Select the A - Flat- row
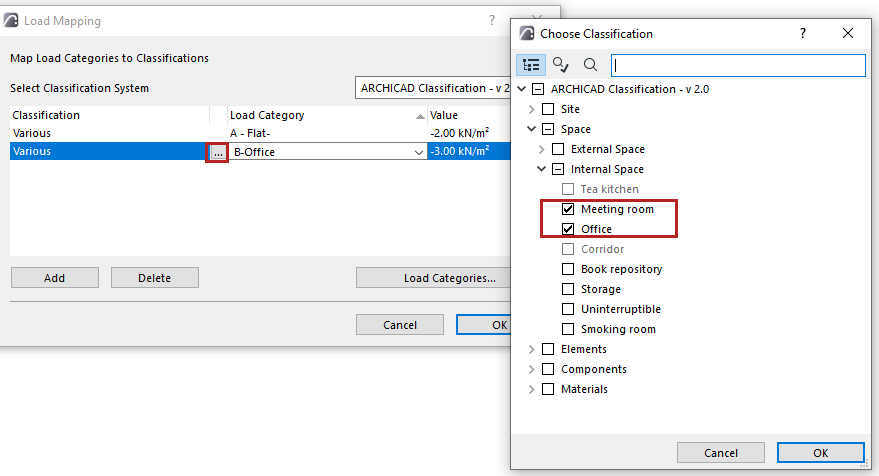The height and width of the screenshot is (476, 879). pyautogui.click(x=260, y=133)
